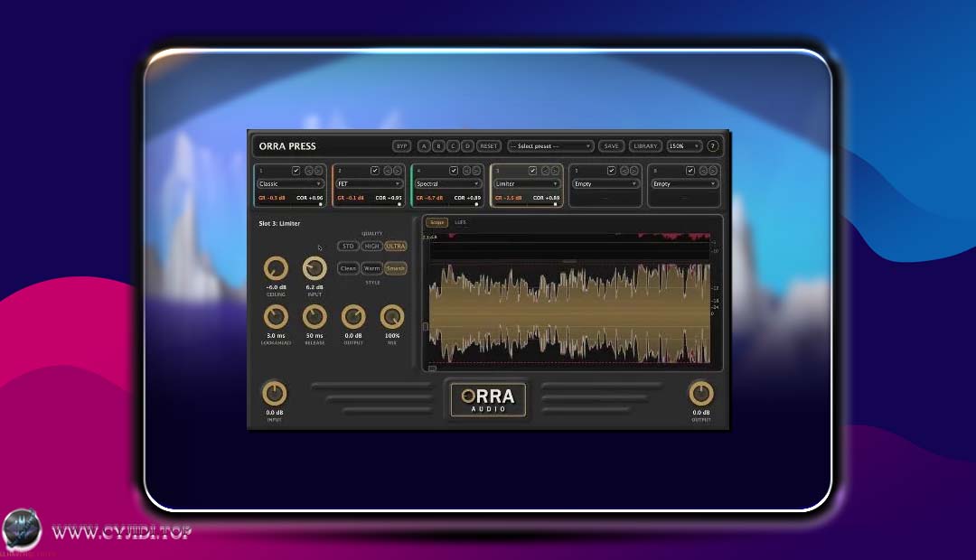Set quality to HIGH

point(371,247)
